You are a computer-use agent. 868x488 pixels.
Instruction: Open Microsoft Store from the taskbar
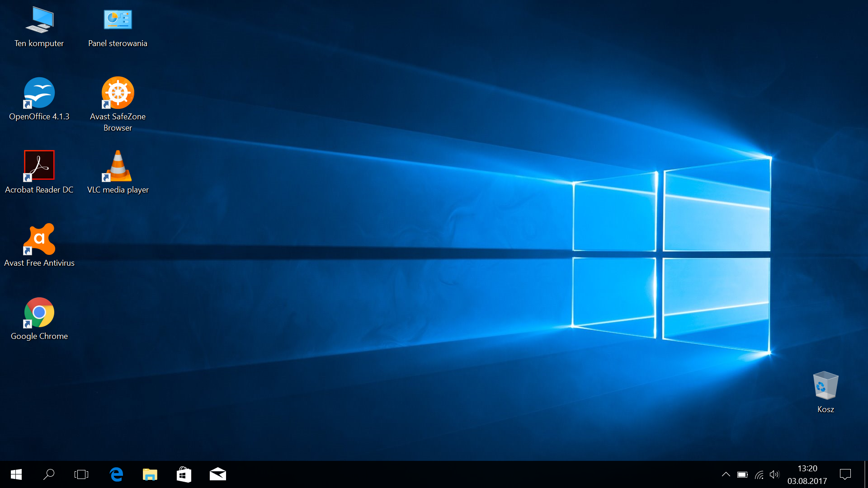click(184, 474)
